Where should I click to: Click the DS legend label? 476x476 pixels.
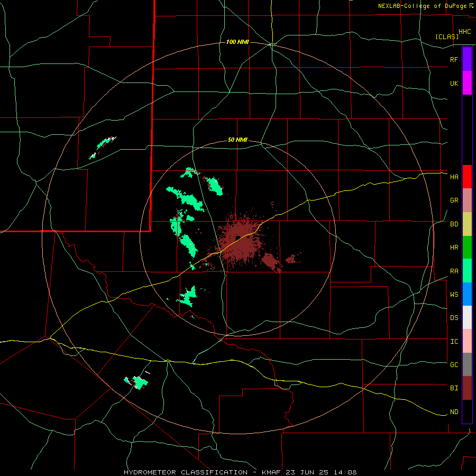(x=454, y=318)
